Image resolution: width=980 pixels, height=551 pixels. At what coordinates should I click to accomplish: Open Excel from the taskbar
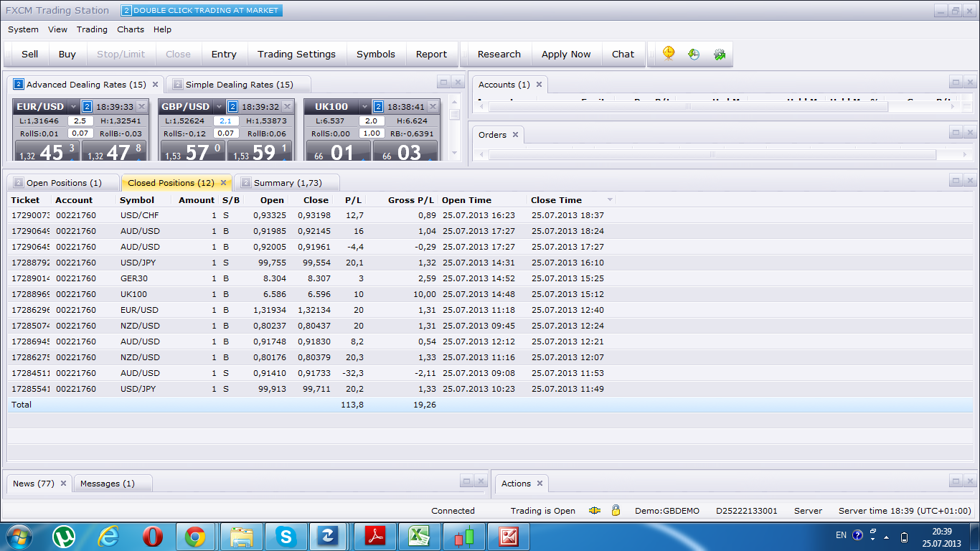(420, 536)
